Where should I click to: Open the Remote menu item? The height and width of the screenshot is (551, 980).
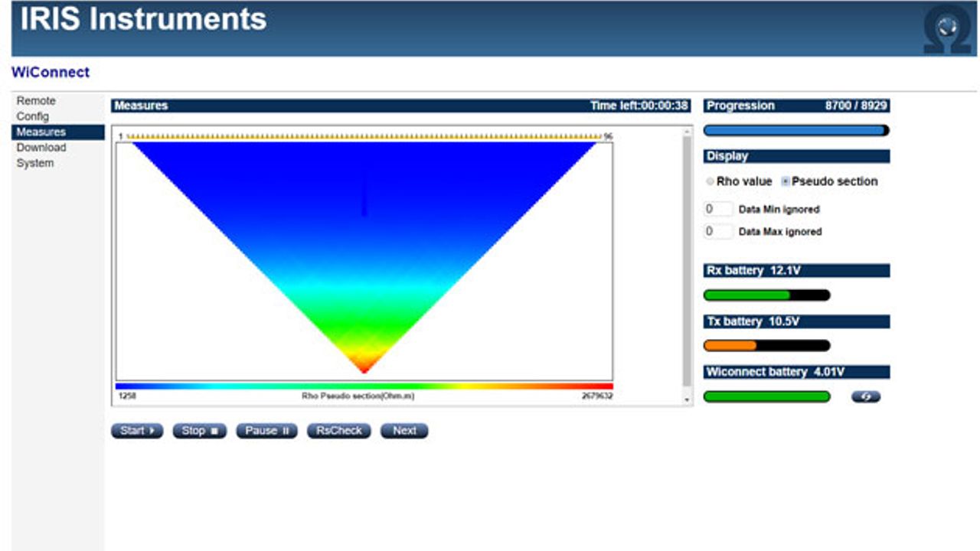[36, 101]
